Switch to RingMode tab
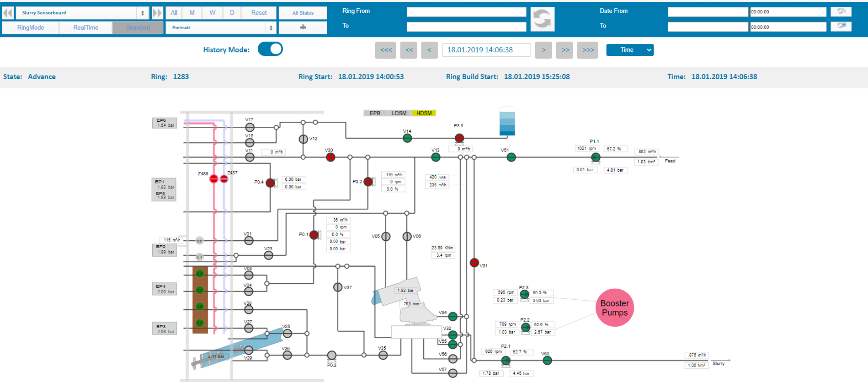868x383 pixels. [31, 27]
